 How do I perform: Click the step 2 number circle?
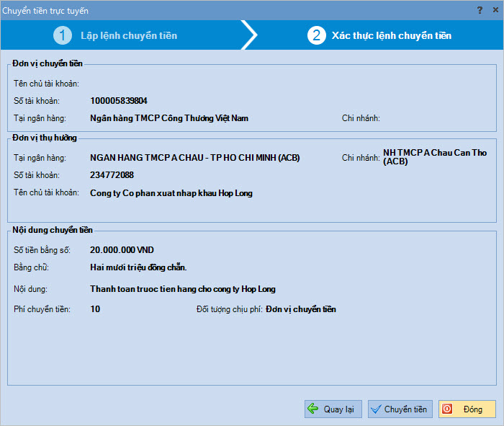(x=316, y=35)
